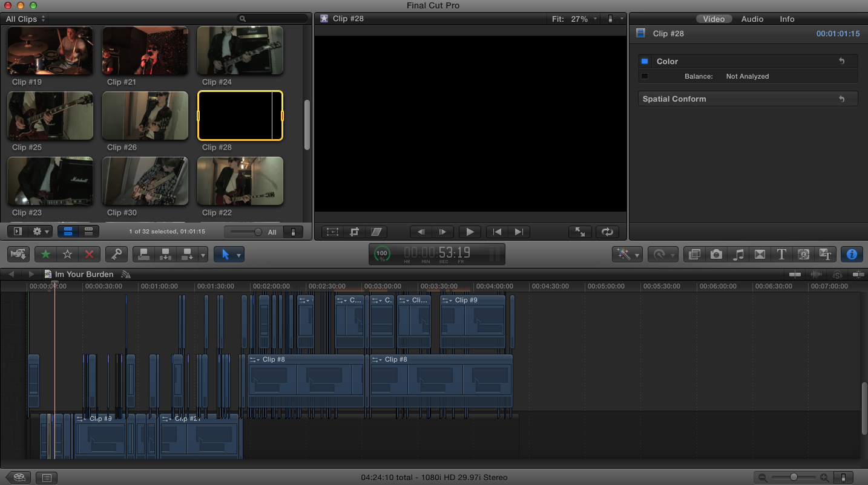
Task: Switch browser to filmstrip view
Action: tap(68, 231)
